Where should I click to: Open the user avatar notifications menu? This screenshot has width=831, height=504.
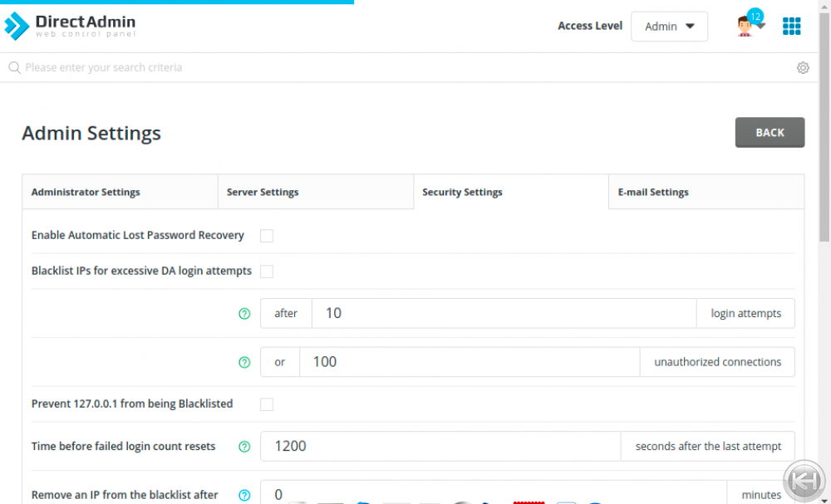click(748, 26)
